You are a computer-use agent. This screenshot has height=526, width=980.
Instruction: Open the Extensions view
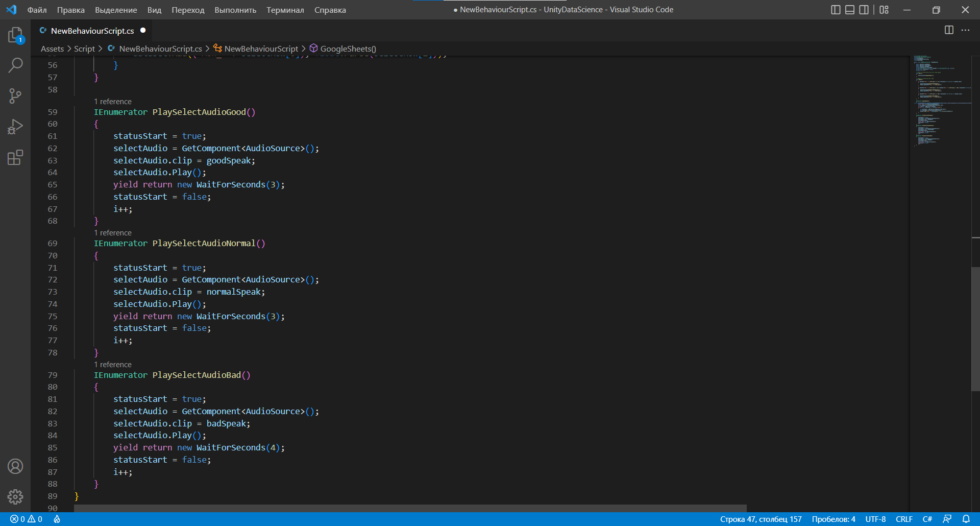[x=15, y=157]
